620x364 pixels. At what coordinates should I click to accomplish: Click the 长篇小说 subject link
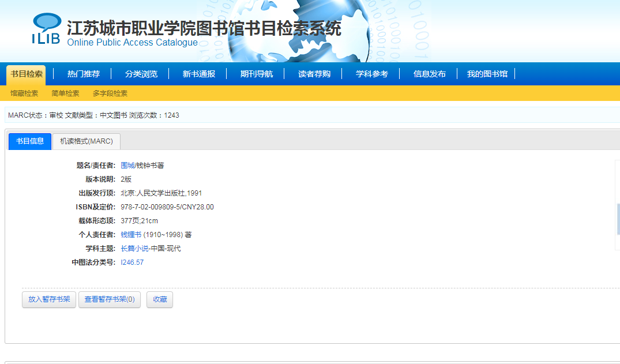coord(134,249)
